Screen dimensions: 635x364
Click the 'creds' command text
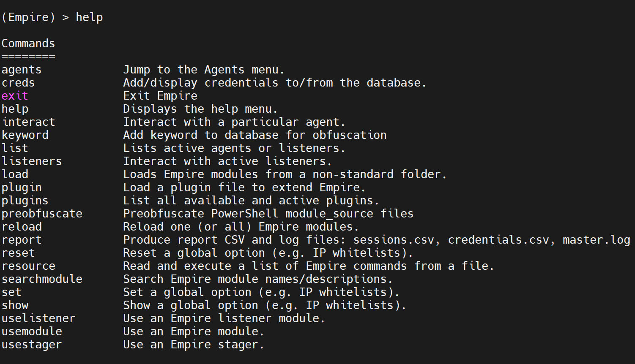tap(18, 83)
